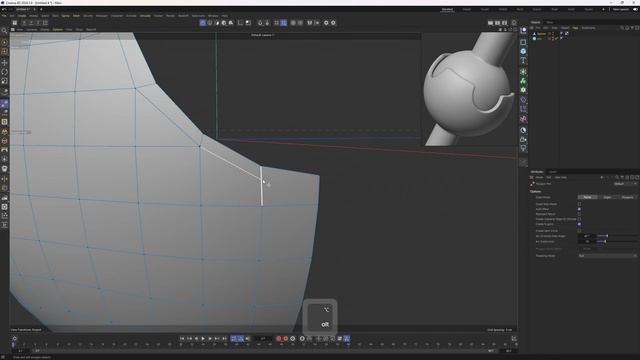The height and width of the screenshot is (360, 640).
Task: Click the sphere model preview thumbnail
Action: point(469,89)
